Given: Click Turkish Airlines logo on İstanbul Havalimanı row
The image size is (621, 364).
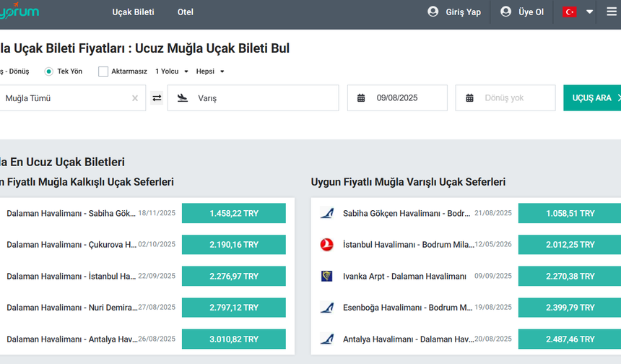Looking at the screenshot, I should click(x=326, y=244).
